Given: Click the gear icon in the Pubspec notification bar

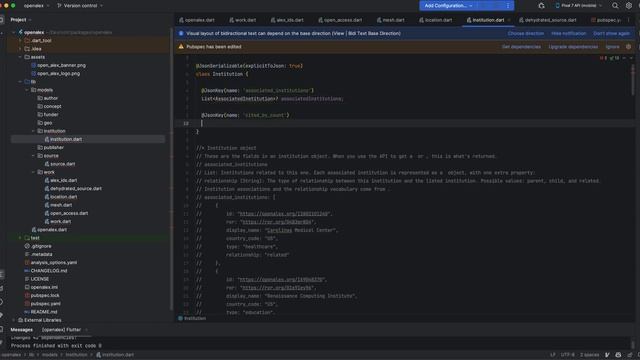Looking at the screenshot, I should pos(629,47).
